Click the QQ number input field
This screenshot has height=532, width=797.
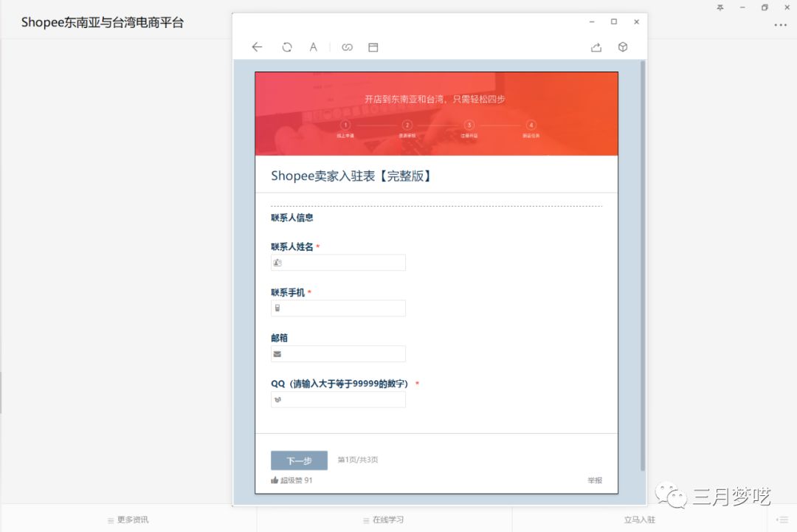338,399
